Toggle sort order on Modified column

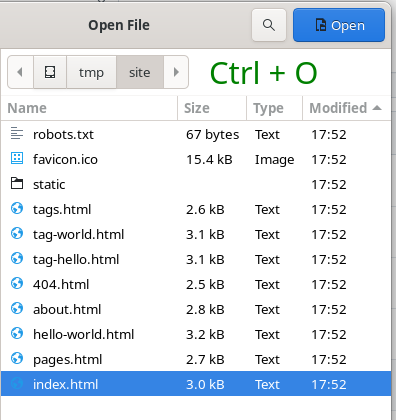[x=346, y=108]
